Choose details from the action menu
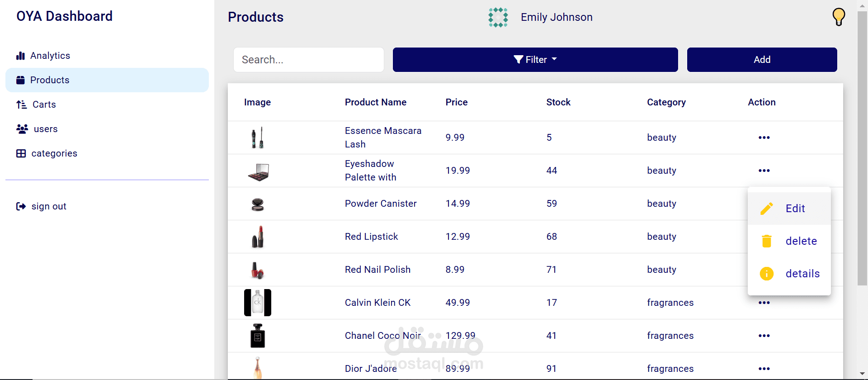Image resolution: width=868 pixels, height=380 pixels. (x=802, y=274)
